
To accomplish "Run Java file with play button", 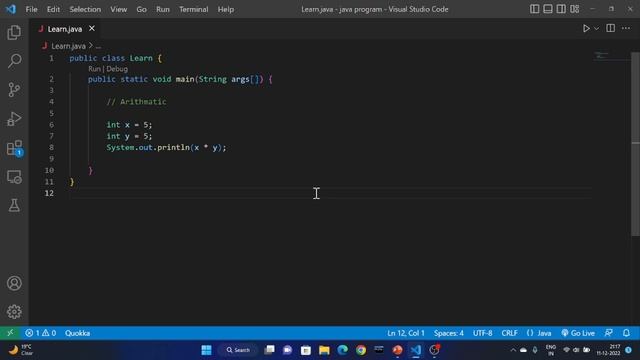I will point(586,28).
